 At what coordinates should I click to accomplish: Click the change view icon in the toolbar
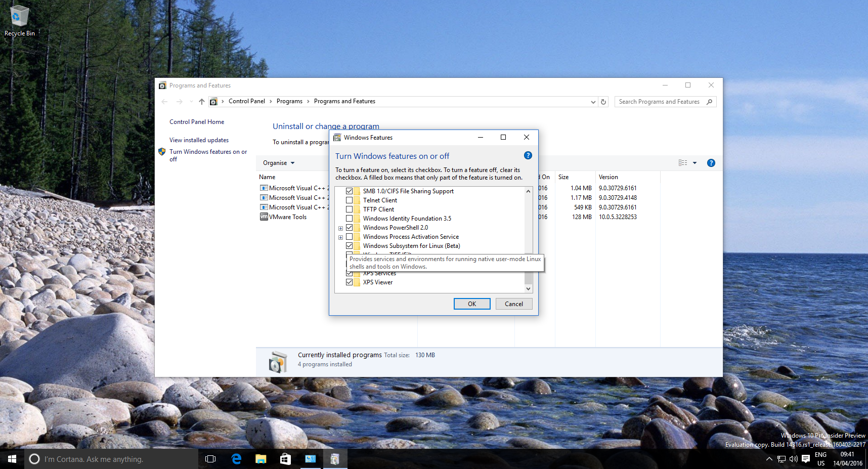point(683,163)
